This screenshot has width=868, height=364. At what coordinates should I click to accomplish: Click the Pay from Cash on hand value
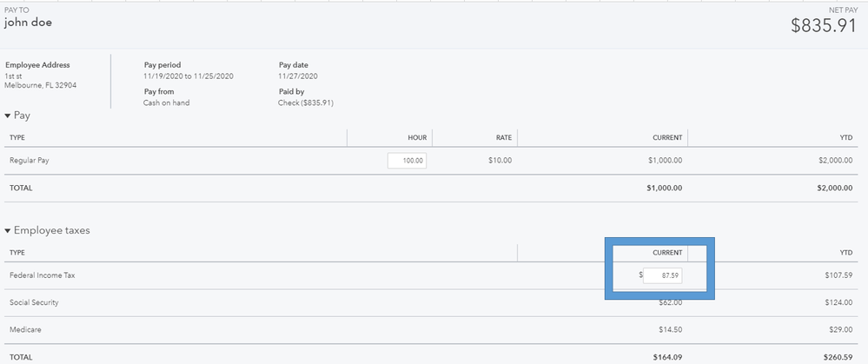tap(166, 103)
